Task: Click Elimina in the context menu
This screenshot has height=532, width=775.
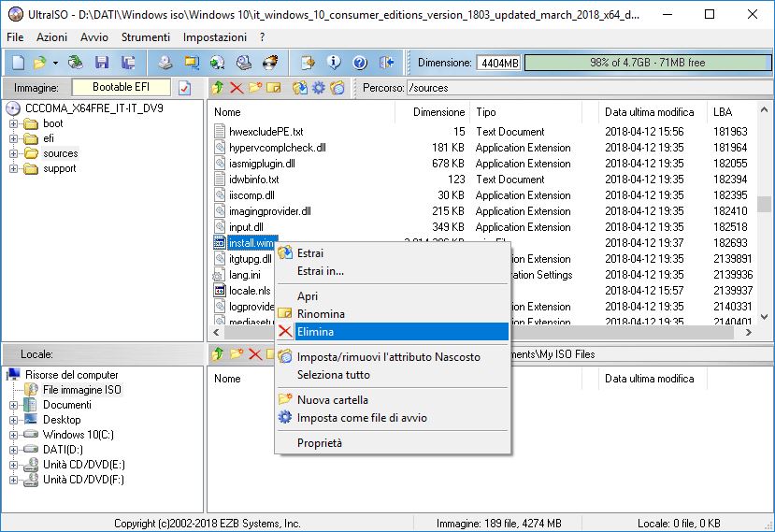Action: click(x=393, y=332)
